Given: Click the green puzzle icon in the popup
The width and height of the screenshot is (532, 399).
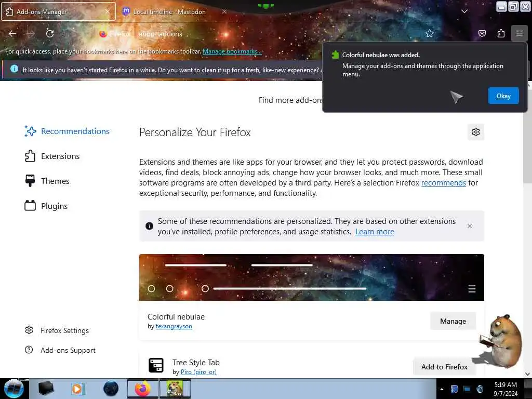Looking at the screenshot, I should click(335, 55).
